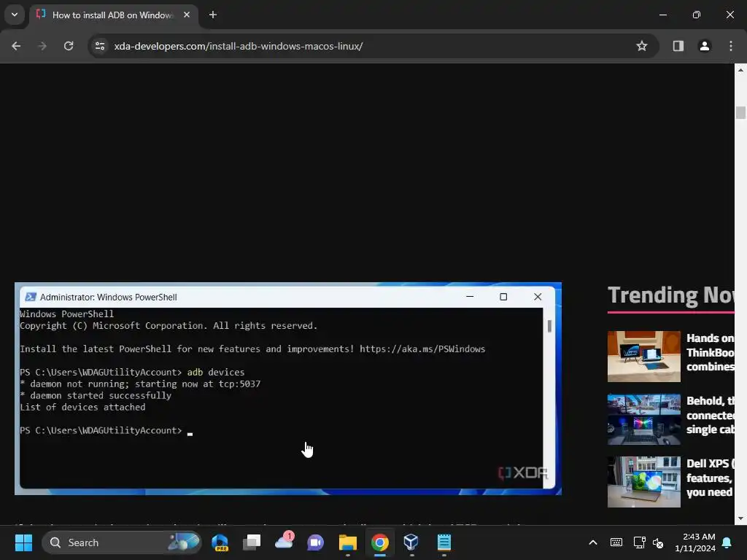
Task: Open the Behold connected single cable article
Action: [710, 415]
